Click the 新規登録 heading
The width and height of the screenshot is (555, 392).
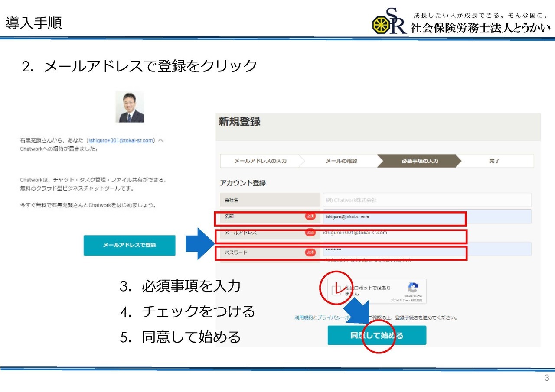click(239, 122)
